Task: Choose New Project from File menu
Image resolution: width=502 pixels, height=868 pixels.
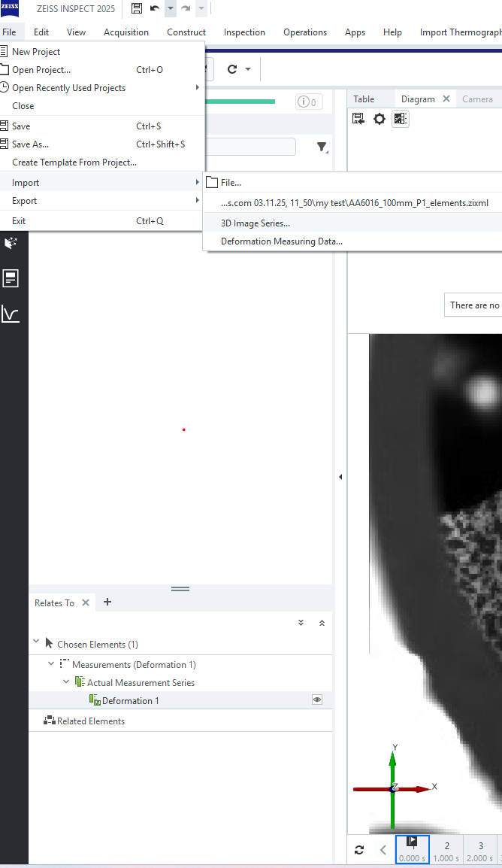Action: tap(102, 51)
